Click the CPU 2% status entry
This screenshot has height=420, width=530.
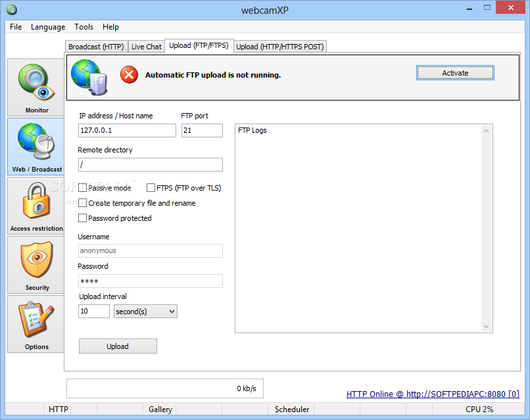pyautogui.click(x=479, y=409)
